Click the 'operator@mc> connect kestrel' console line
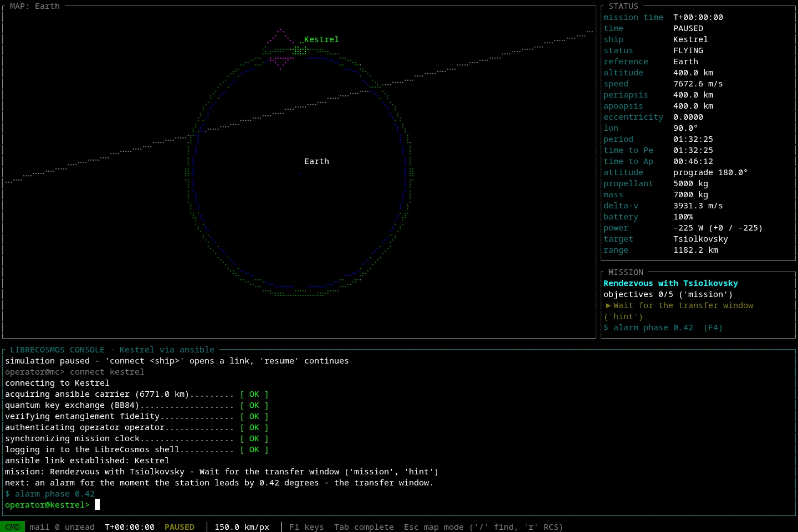This screenshot has width=798, height=532. [75, 372]
